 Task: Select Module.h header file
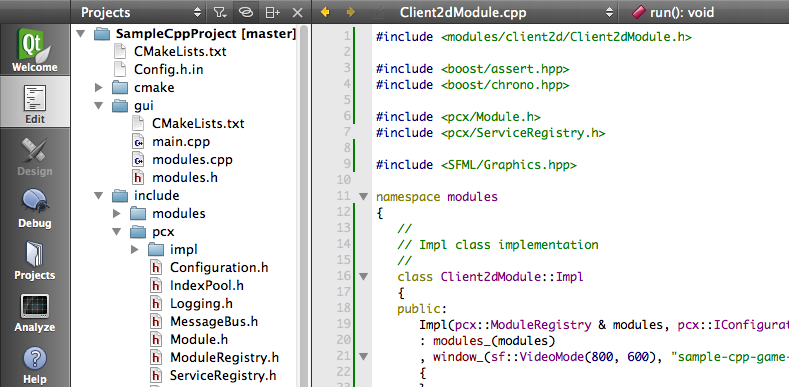[199, 339]
